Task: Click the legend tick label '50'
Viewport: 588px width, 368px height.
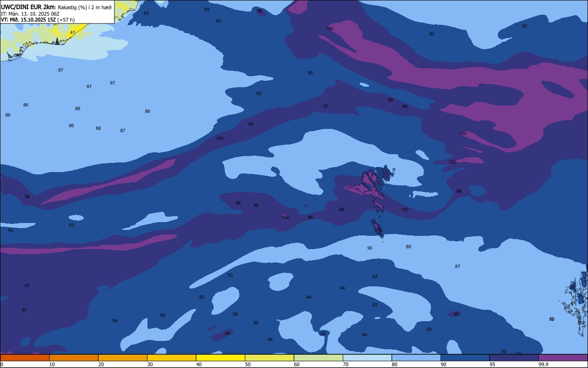Action: pos(248,364)
